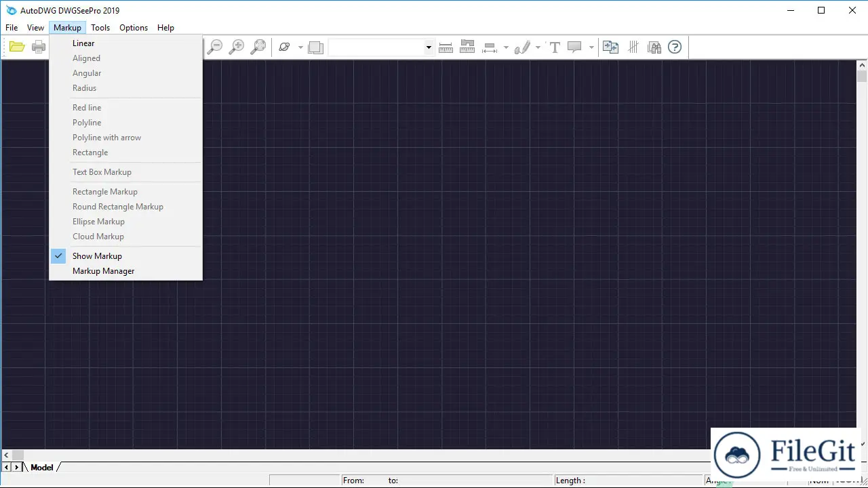Choose Angular from Markup menu
The width and height of the screenshot is (868, 488).
click(125, 73)
